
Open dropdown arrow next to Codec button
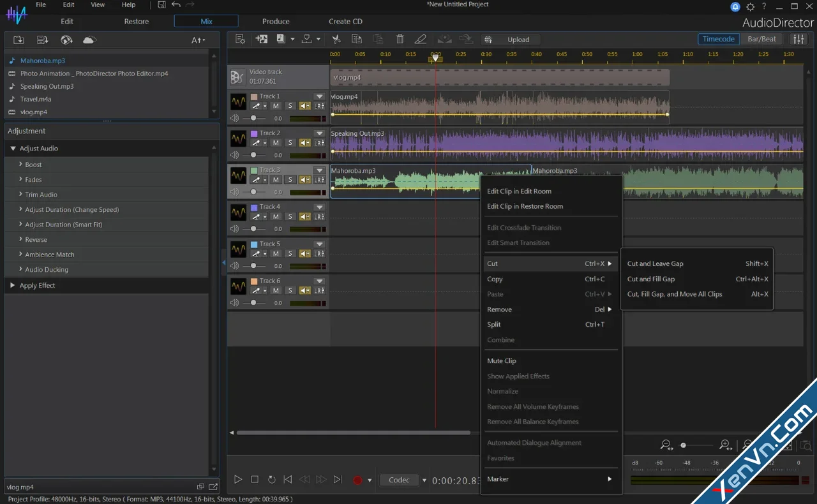coord(424,480)
